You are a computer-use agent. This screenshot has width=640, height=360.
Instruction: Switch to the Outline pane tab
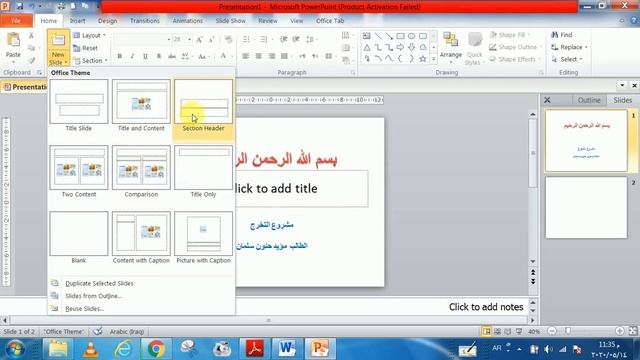pyautogui.click(x=589, y=100)
